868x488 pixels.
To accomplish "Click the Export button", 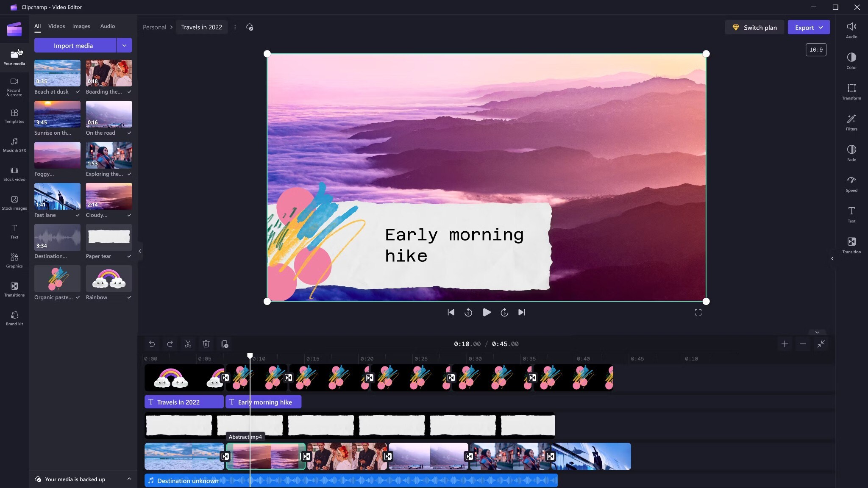I will pyautogui.click(x=808, y=27).
